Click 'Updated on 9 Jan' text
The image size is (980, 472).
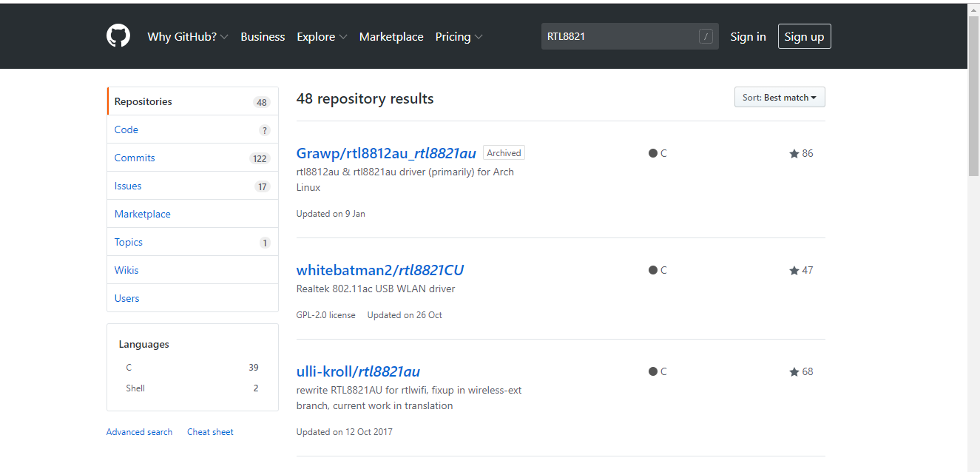331,214
